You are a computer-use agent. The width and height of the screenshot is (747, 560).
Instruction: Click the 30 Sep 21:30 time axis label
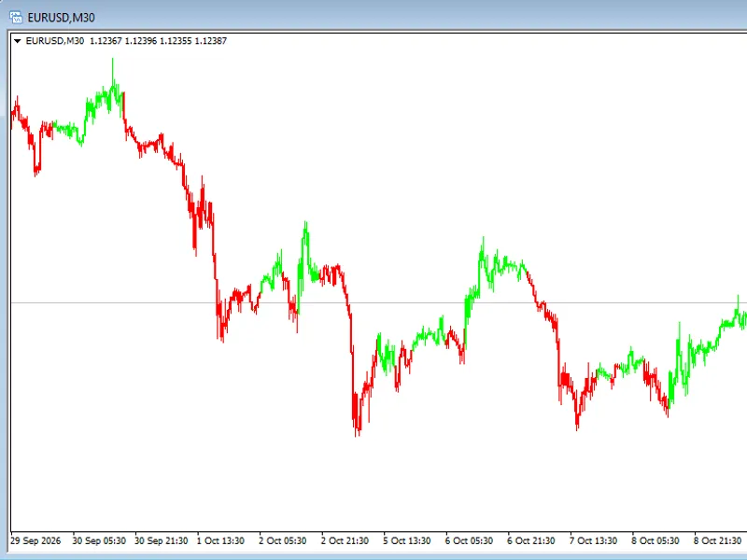tap(162, 541)
